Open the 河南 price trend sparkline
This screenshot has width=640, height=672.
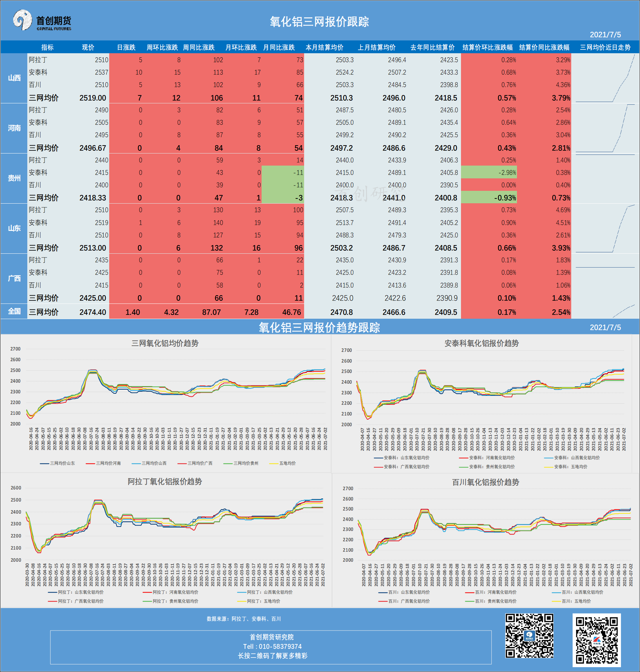pyautogui.click(x=605, y=128)
